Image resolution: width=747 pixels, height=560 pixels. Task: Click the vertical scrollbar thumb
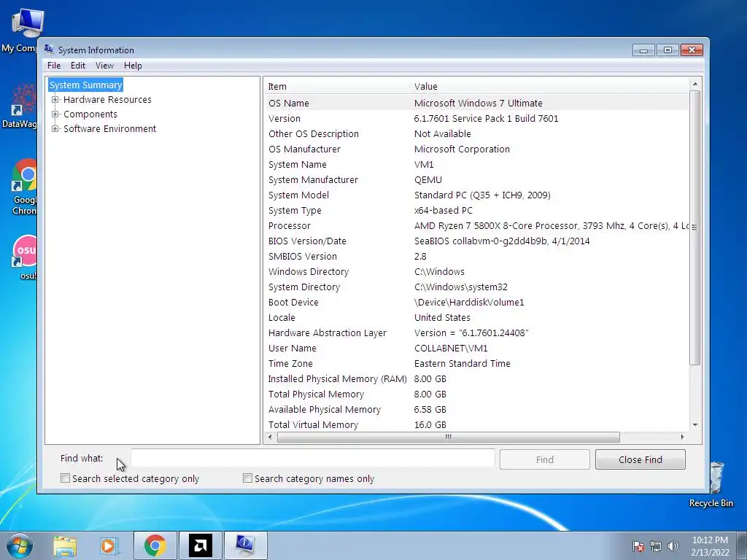695,227
